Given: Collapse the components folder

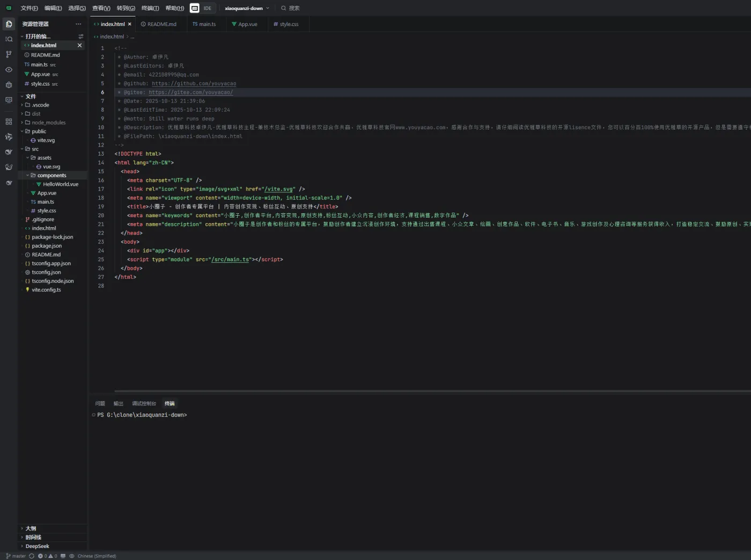Looking at the screenshot, I should click(53, 175).
